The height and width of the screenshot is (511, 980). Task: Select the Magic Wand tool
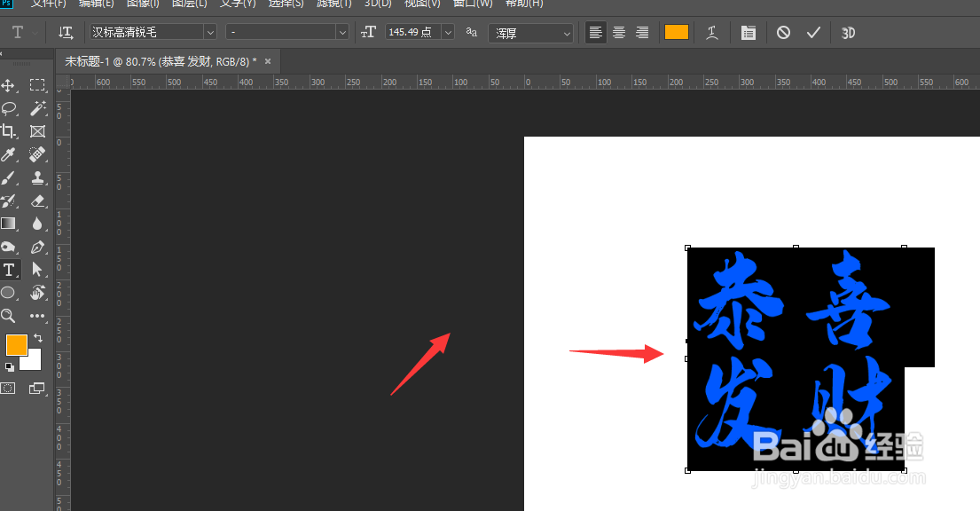37,108
